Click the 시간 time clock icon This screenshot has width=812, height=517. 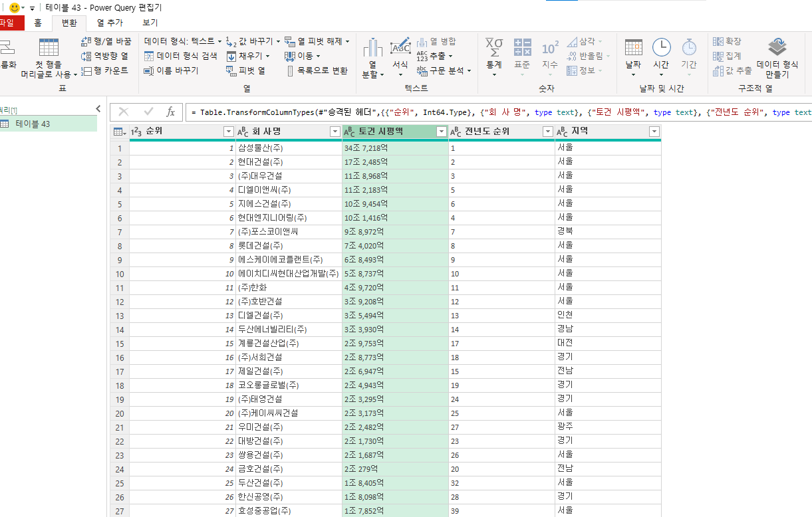[x=661, y=47]
